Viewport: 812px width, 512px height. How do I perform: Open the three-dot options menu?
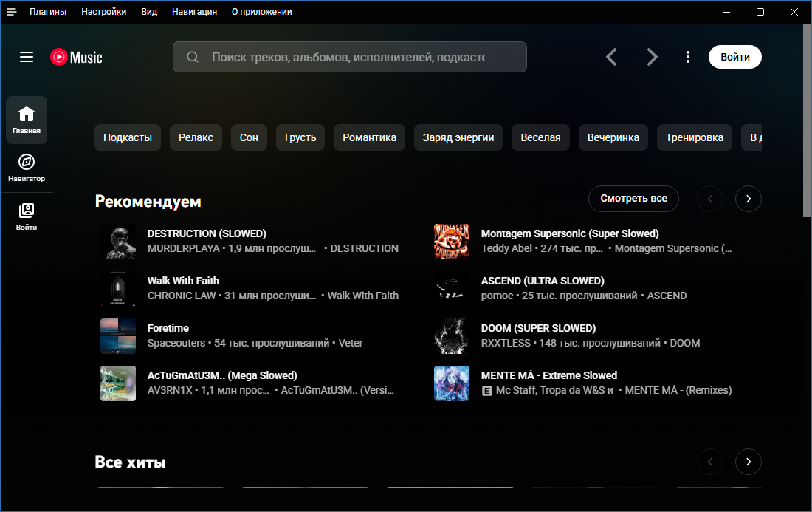point(687,57)
